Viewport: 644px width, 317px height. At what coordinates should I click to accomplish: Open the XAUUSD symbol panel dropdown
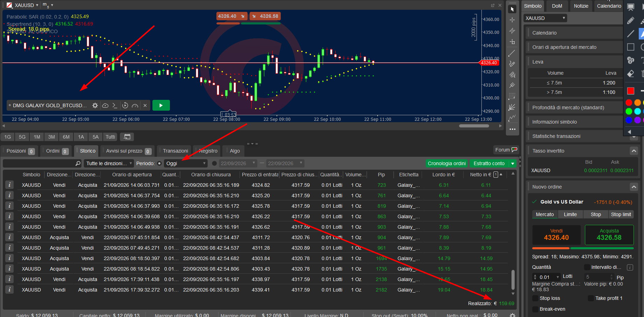pyautogui.click(x=545, y=18)
